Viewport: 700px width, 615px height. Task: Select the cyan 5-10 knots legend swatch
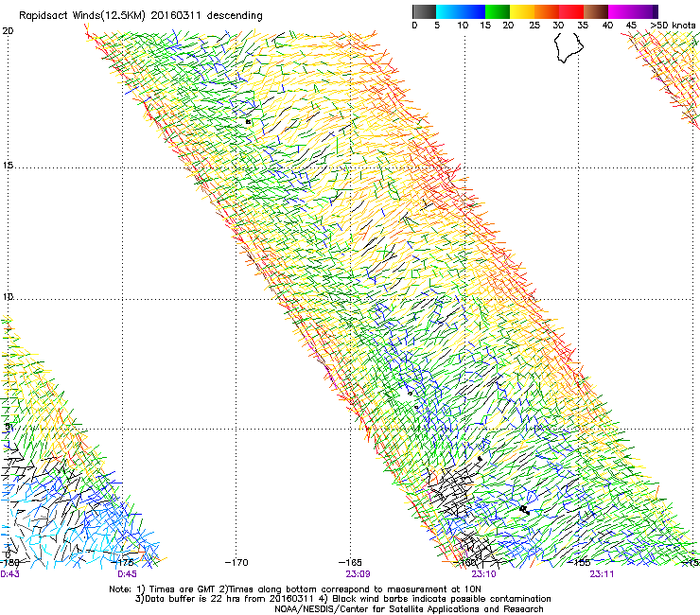click(x=448, y=11)
